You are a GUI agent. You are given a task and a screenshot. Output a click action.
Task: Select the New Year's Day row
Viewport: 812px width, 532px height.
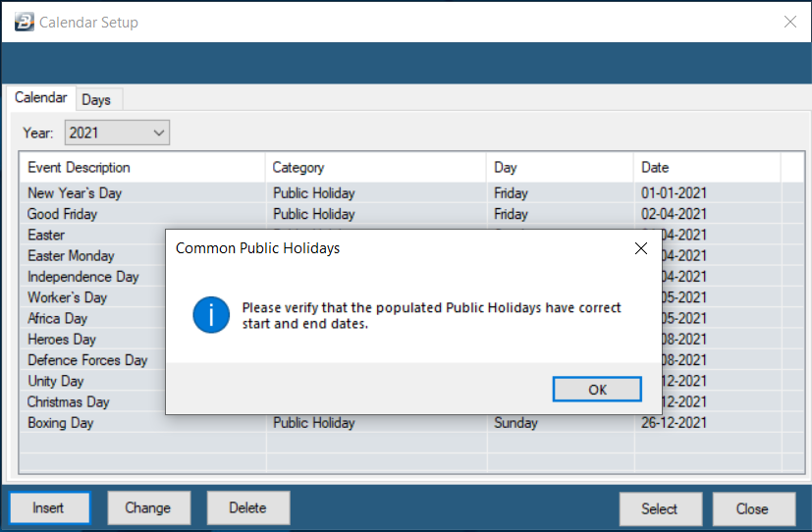point(411,193)
